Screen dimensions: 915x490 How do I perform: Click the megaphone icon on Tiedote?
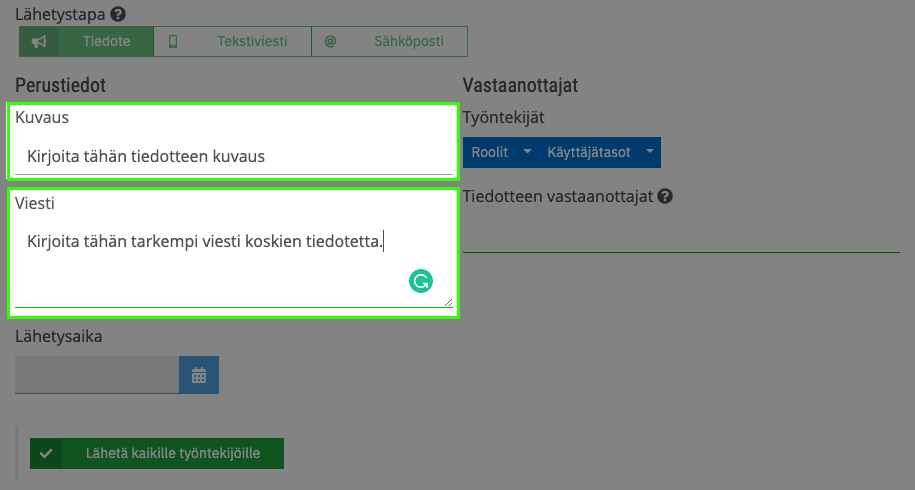(x=39, y=41)
